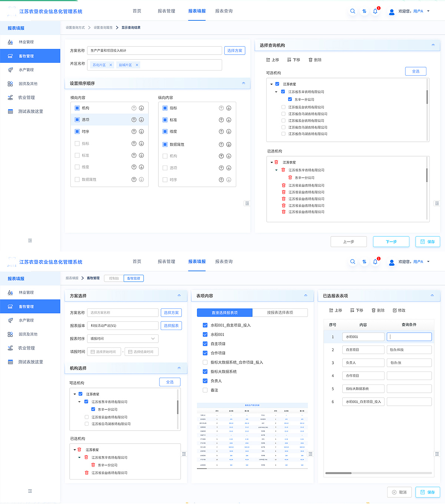Remove the 苏北片区 tag with its x icon
The image size is (445, 504).
(111, 65)
